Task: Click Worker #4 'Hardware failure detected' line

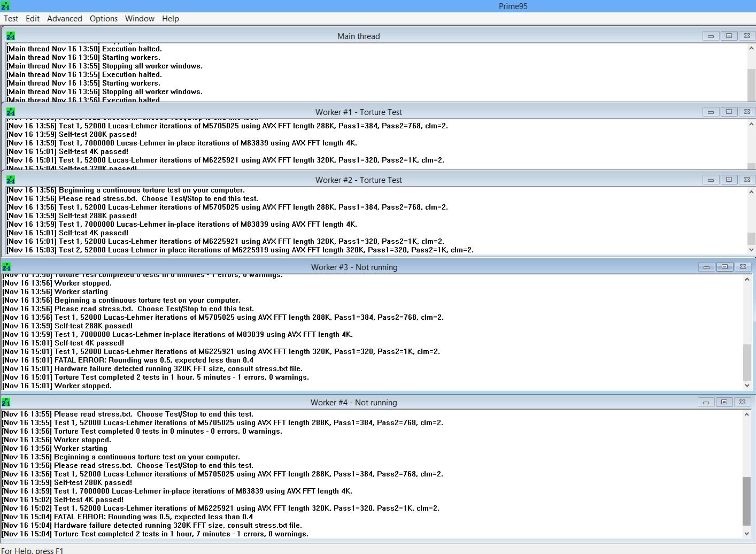Action: (x=152, y=525)
